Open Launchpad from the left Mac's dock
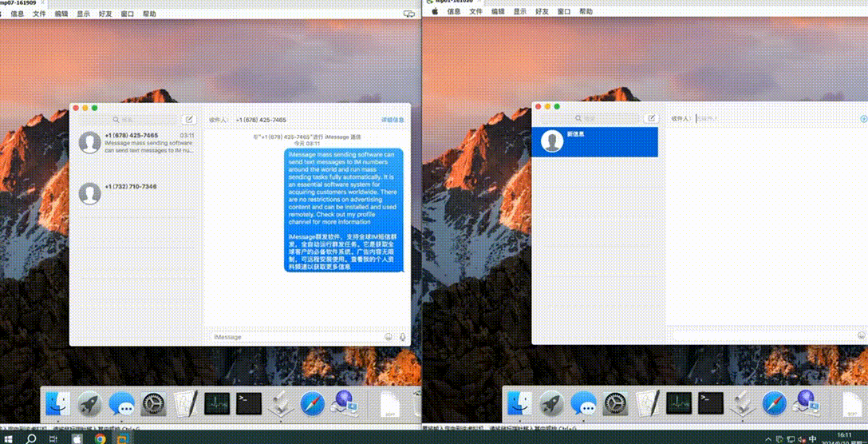868x444 pixels. pyautogui.click(x=89, y=404)
